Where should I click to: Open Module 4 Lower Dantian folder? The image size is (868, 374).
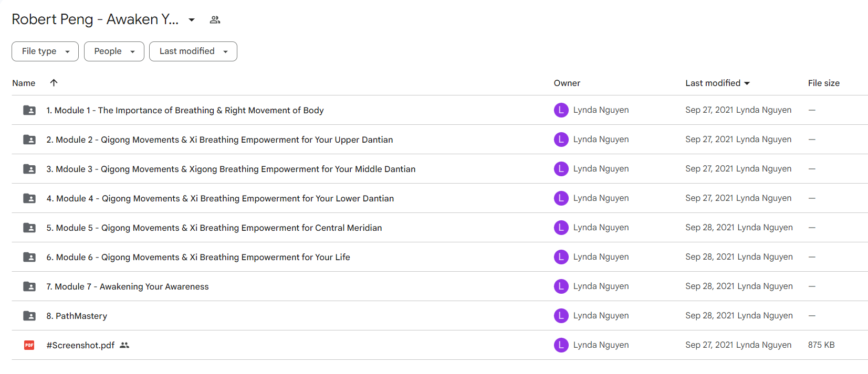[x=220, y=198]
